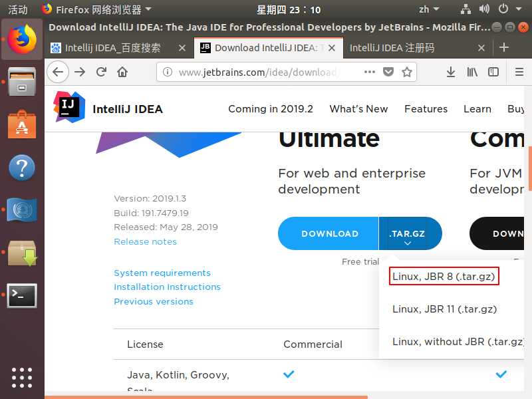Open the Library bookmarks and history icon
This screenshot has width=532, height=399.
pyautogui.click(x=472, y=72)
